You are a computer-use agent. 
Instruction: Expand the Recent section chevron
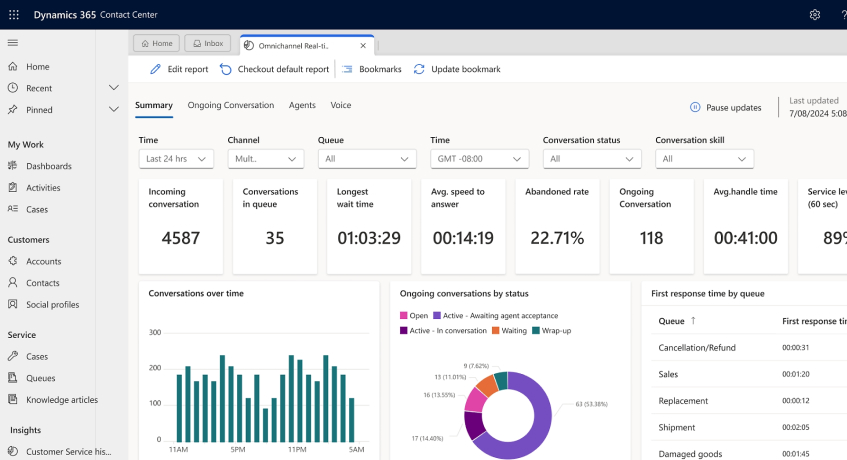(x=113, y=88)
